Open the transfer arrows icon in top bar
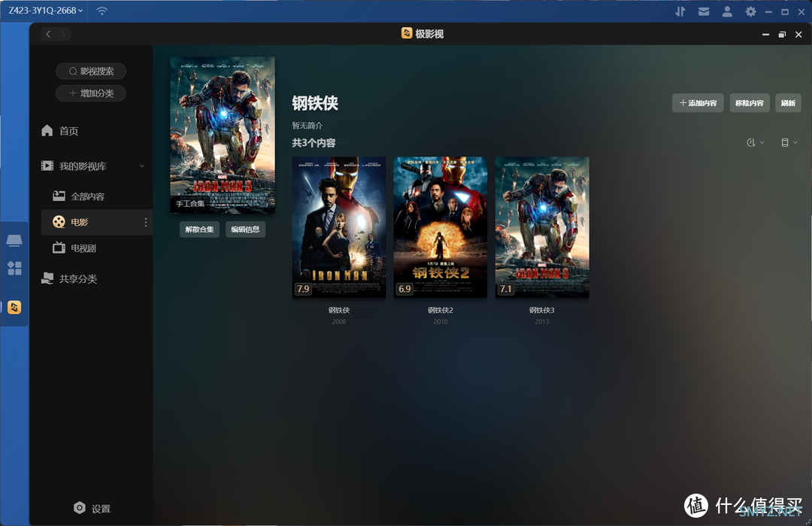The width and height of the screenshot is (812, 526). point(680,11)
